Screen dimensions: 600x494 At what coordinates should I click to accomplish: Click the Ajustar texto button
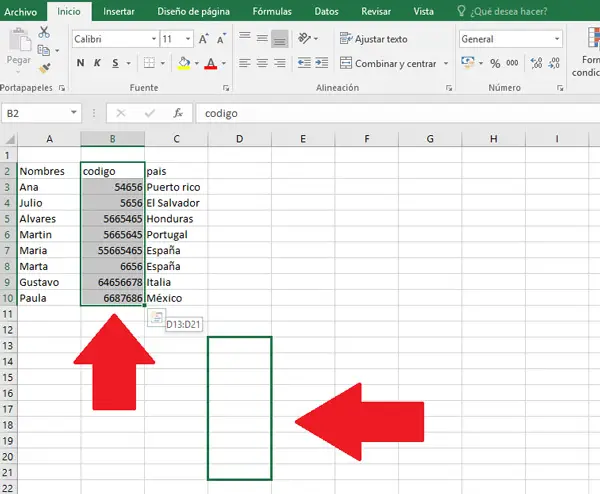tap(373, 39)
